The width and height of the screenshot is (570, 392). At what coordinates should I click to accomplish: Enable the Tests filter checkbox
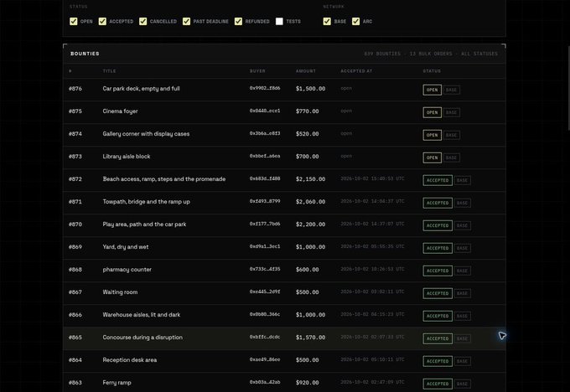click(x=279, y=22)
